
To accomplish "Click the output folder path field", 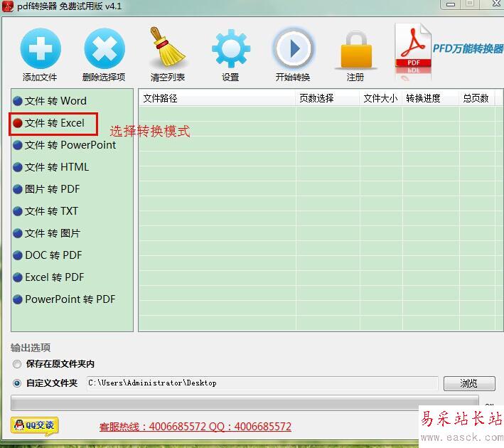I will (x=262, y=383).
